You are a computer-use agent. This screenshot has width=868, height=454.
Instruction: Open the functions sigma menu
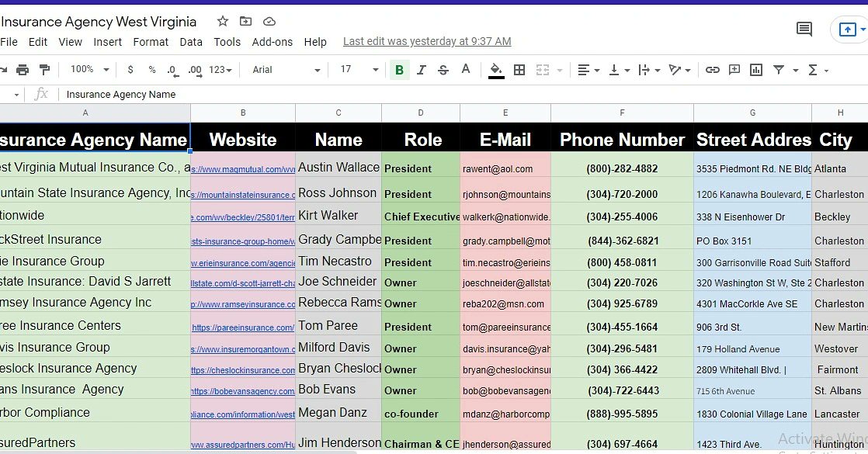818,71
